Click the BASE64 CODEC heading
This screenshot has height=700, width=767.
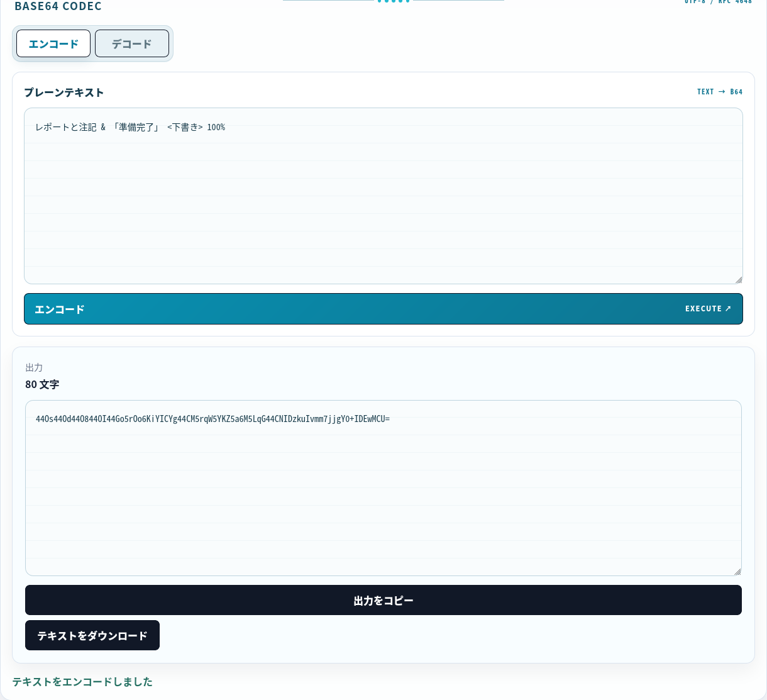click(x=58, y=6)
